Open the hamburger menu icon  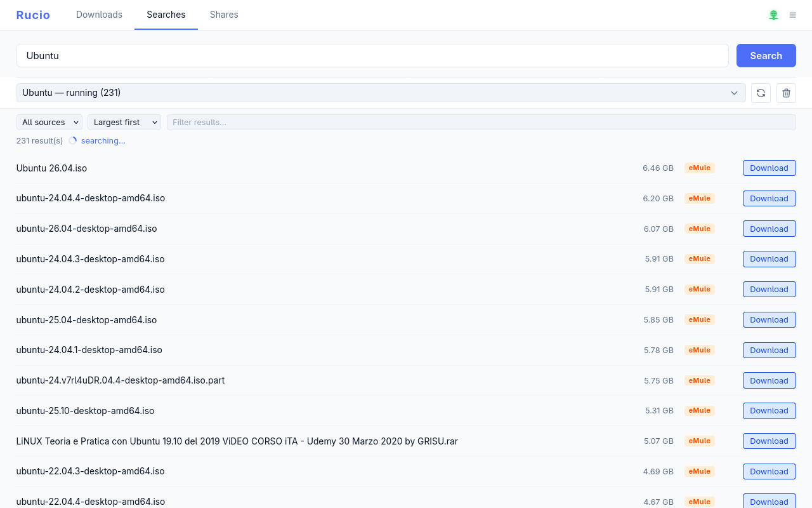(792, 15)
